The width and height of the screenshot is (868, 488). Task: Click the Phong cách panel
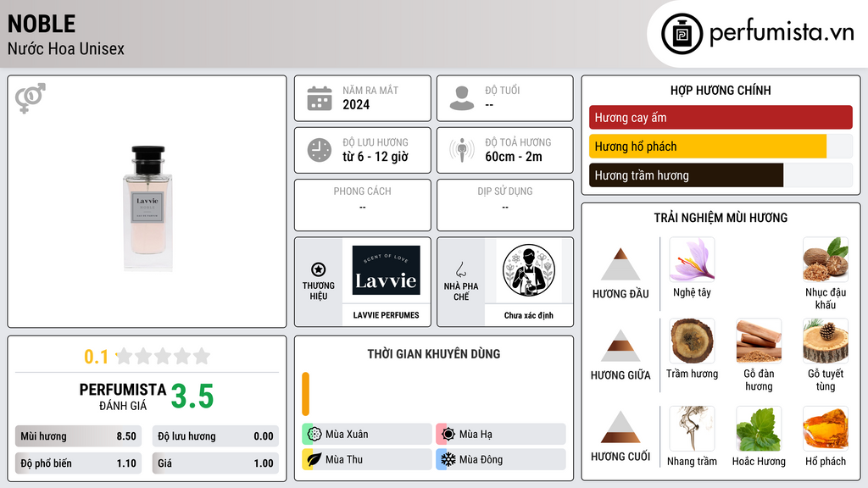pyautogui.click(x=363, y=205)
